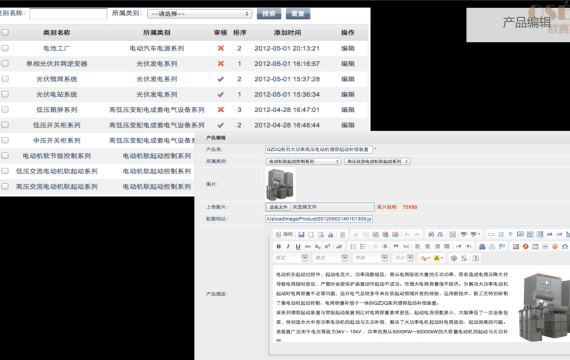Open the first 所属类别 dropdown in product form
570x360 pixels.
pos(303,161)
